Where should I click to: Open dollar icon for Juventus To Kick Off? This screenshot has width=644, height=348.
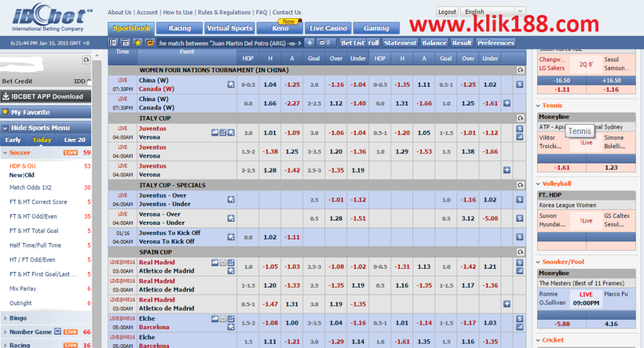click(x=519, y=237)
